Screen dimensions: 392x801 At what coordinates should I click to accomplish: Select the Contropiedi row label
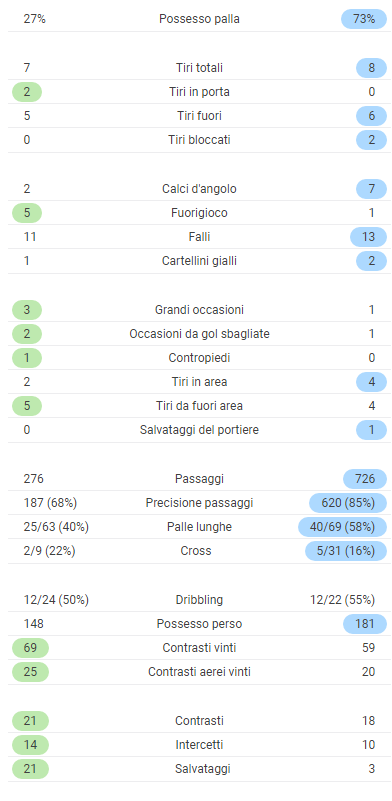pyautogui.click(x=199, y=358)
